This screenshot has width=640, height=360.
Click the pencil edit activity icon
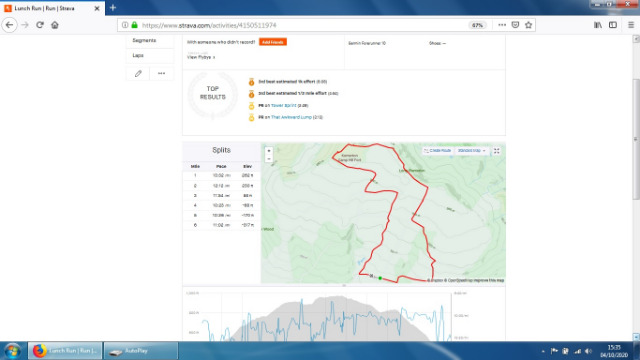[138, 73]
